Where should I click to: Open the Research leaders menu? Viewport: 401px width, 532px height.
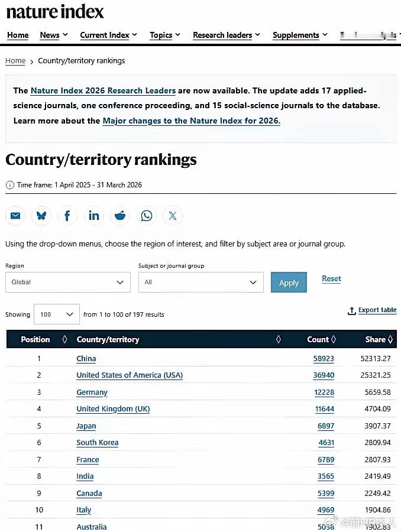[x=226, y=35]
